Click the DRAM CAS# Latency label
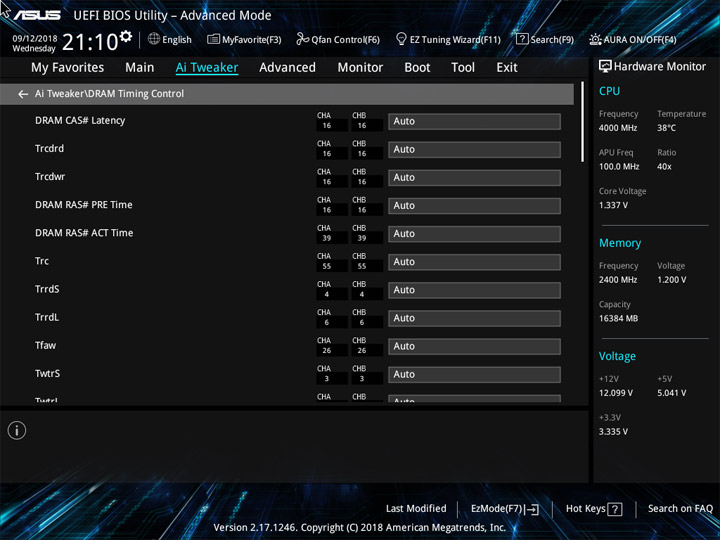The width and height of the screenshot is (720, 540). (x=80, y=121)
